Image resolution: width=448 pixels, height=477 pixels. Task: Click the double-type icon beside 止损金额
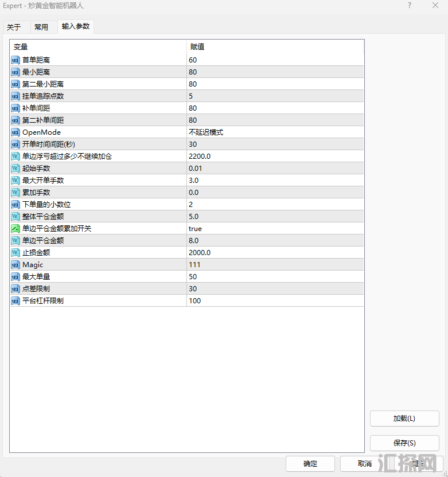click(x=15, y=252)
